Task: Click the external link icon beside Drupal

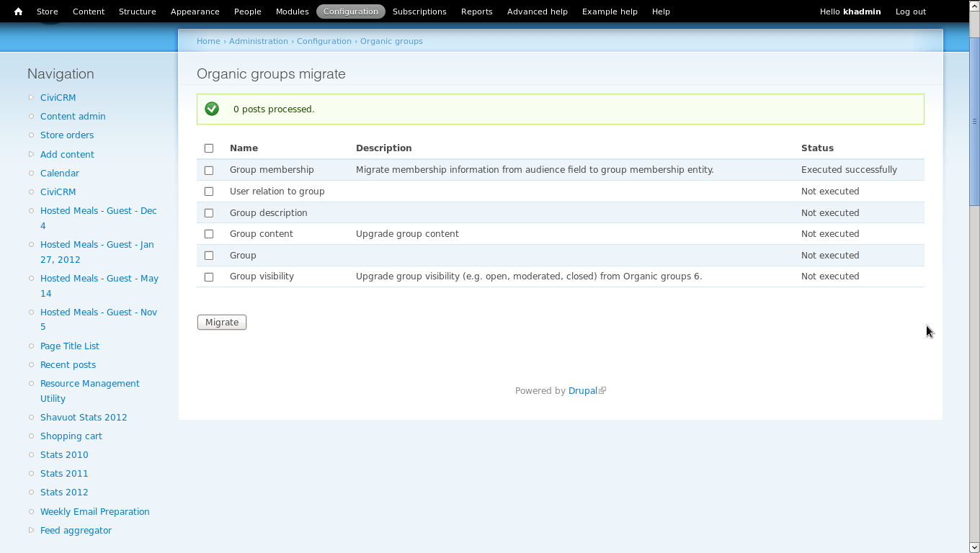Action: tap(603, 391)
